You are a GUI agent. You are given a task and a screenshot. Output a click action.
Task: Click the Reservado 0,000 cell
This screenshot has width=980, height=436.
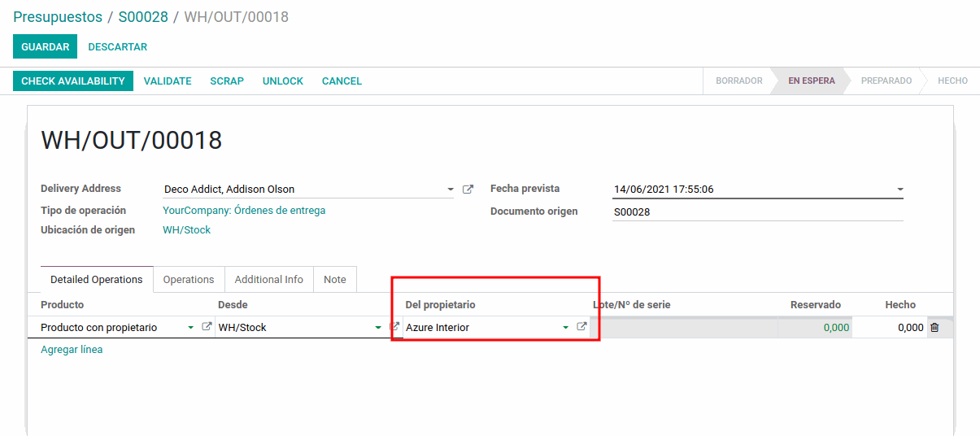pyautogui.click(x=815, y=327)
